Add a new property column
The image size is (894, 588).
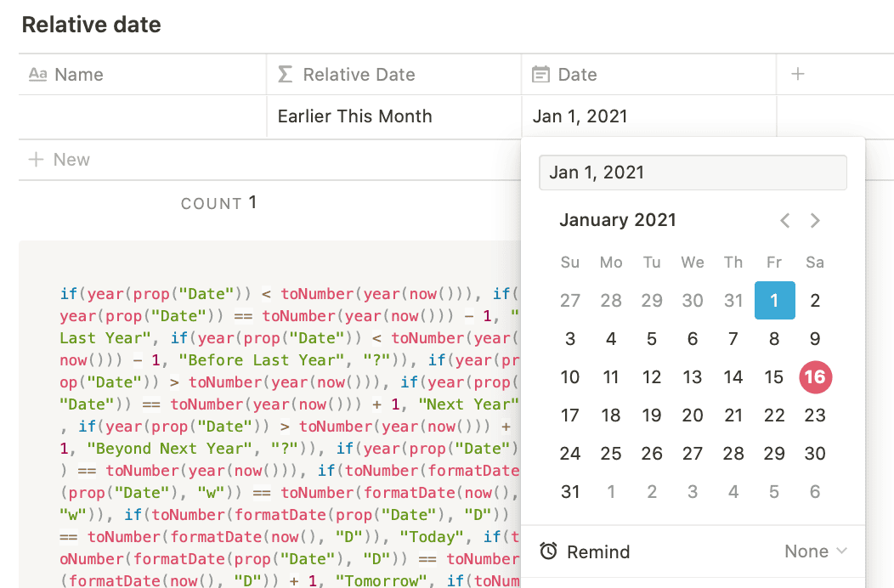[x=798, y=75]
